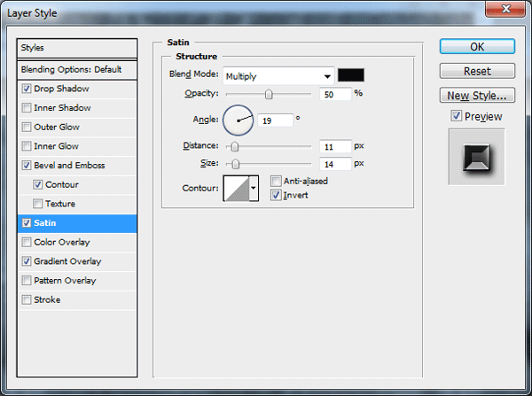This screenshot has height=396, width=532.
Task: Click the style preview thumbnail
Action: 477,157
